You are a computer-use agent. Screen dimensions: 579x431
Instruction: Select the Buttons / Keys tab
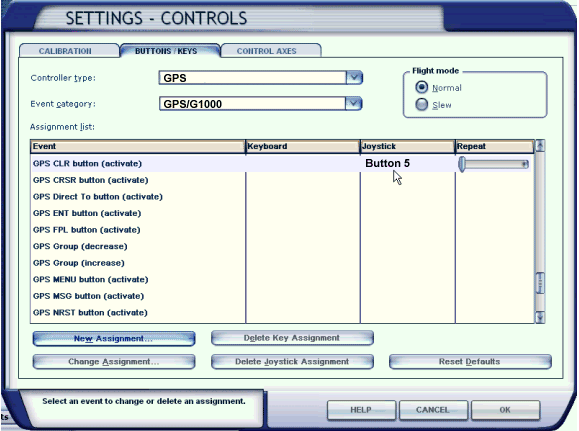(166, 51)
